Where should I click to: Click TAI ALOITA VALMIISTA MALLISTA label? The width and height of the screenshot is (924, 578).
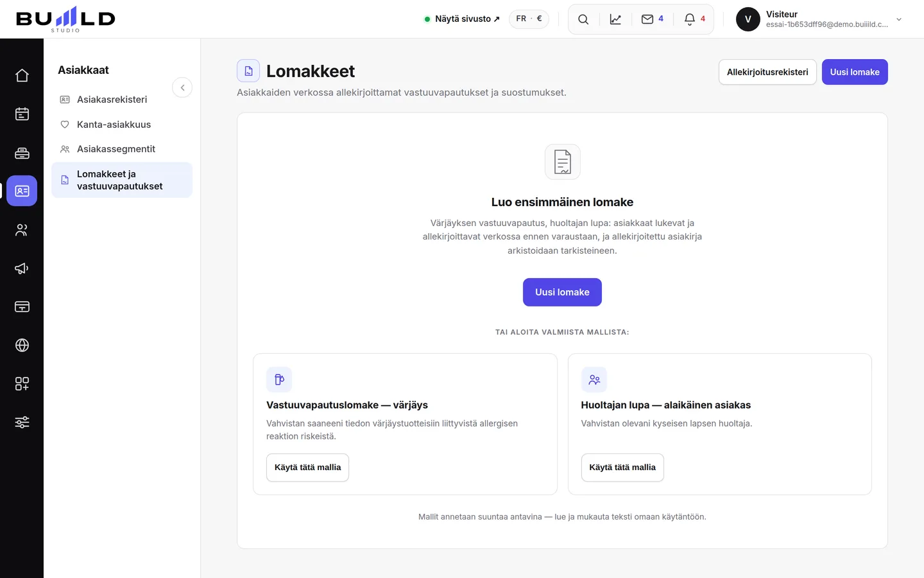[562, 332]
